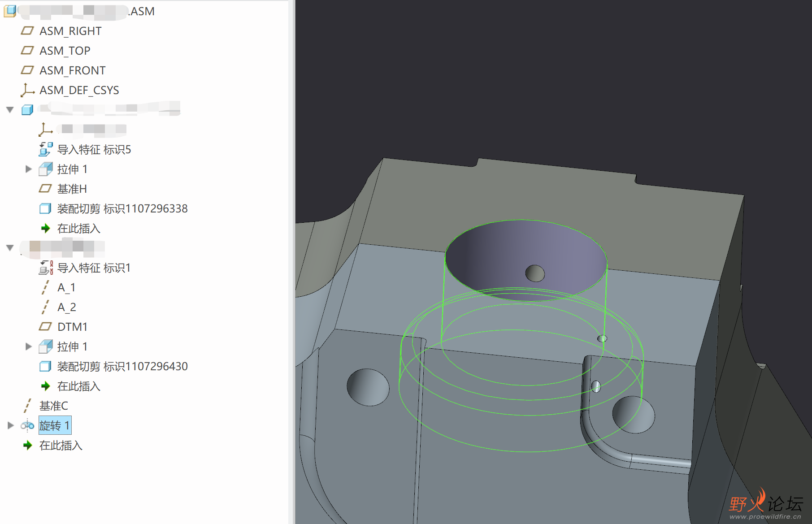This screenshot has height=524, width=812.
Task: Select the ASM_RIGHT datum plane icon
Action: (x=27, y=30)
